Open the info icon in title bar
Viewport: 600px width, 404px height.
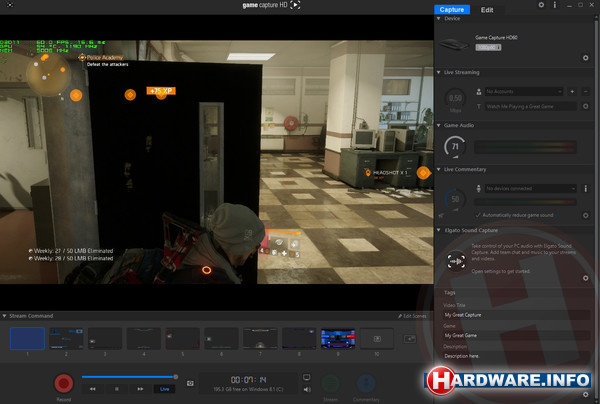pos(555,5)
